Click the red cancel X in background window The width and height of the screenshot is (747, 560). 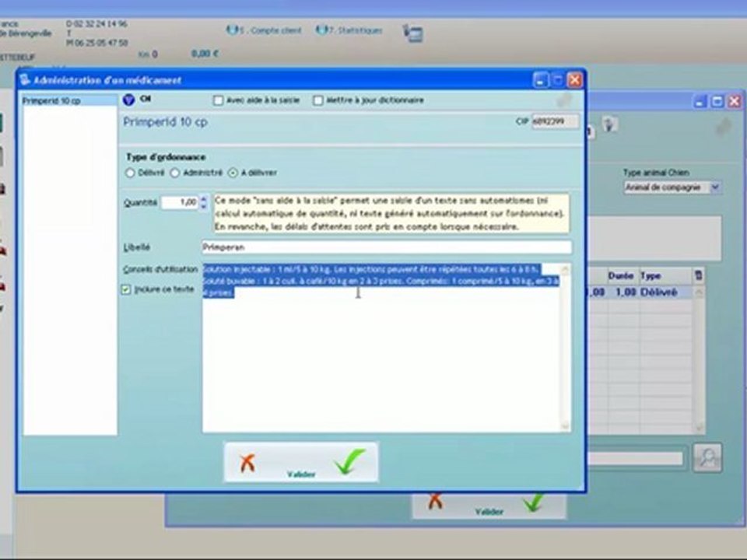435,502
